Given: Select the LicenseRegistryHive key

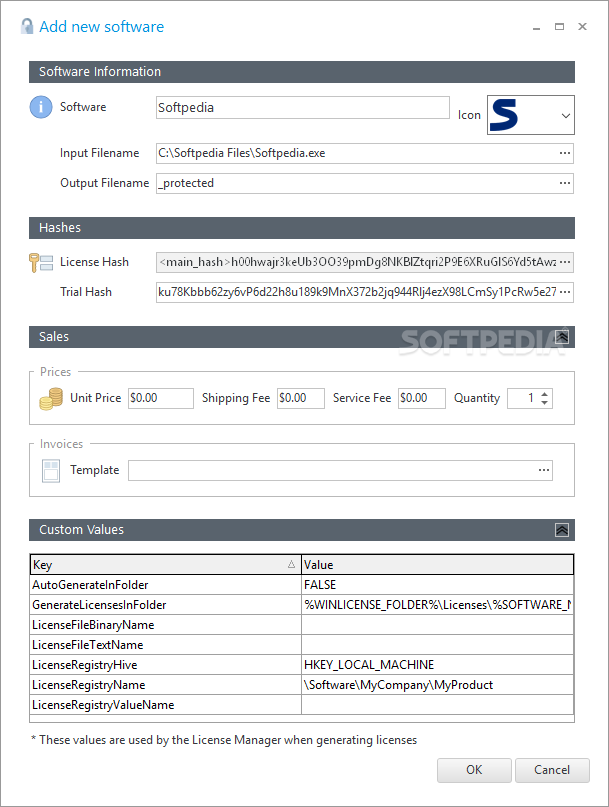Looking at the screenshot, I should pyautogui.click(x=165, y=665).
